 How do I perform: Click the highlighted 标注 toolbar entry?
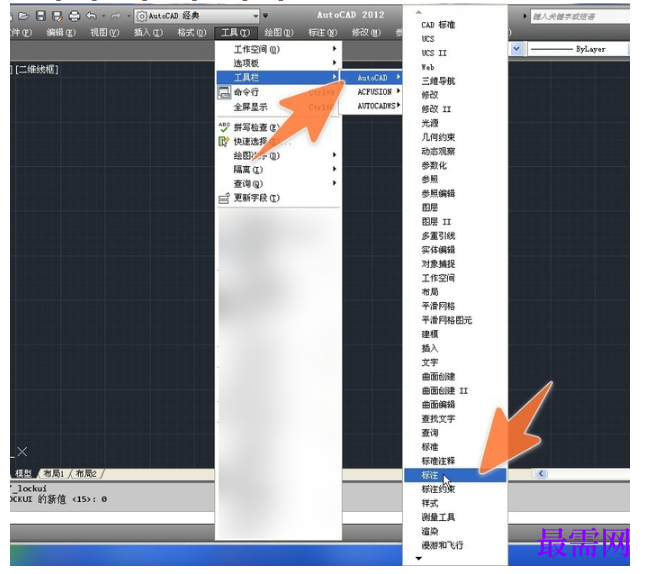[x=455, y=475]
